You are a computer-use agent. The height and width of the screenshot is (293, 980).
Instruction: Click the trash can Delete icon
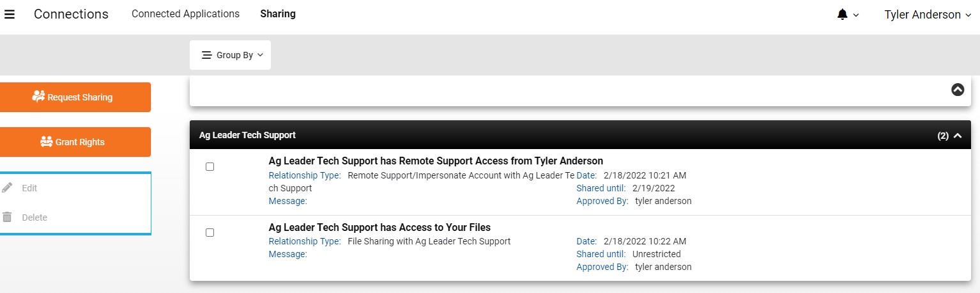click(x=7, y=218)
